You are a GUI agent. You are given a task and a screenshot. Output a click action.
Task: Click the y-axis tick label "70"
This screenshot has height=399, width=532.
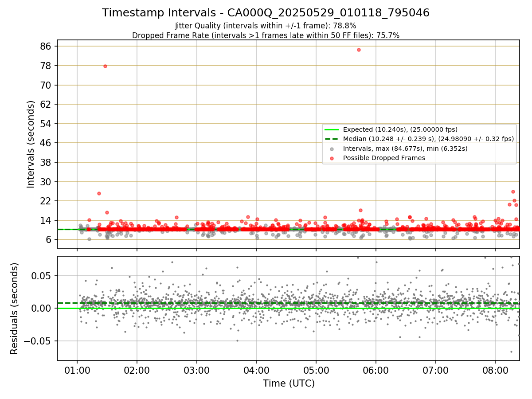coord(46,85)
